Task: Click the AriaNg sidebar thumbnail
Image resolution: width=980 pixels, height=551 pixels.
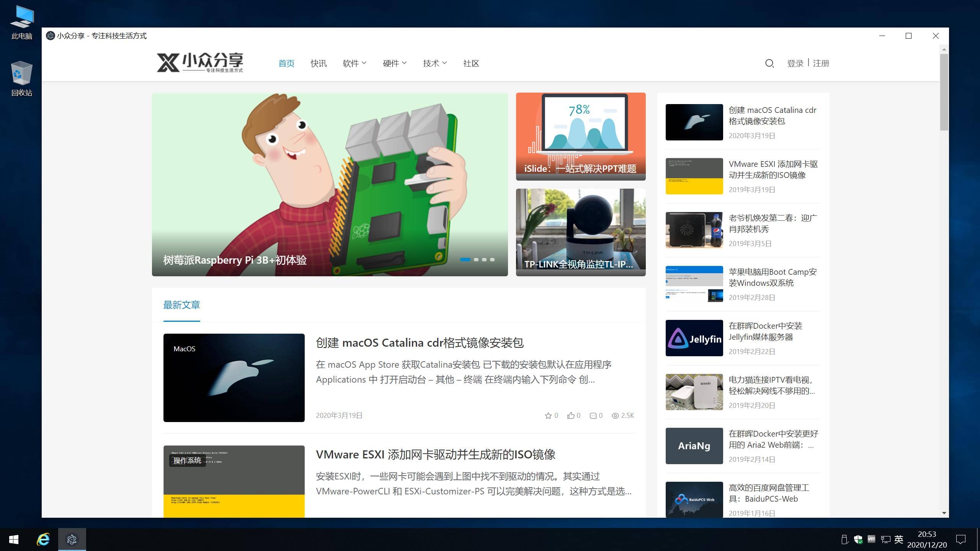Action: [x=694, y=446]
